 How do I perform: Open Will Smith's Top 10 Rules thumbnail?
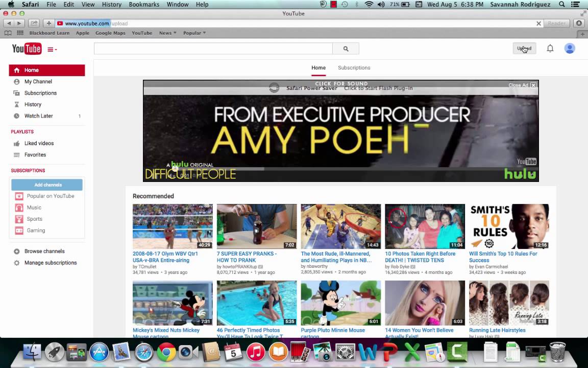pos(509,226)
